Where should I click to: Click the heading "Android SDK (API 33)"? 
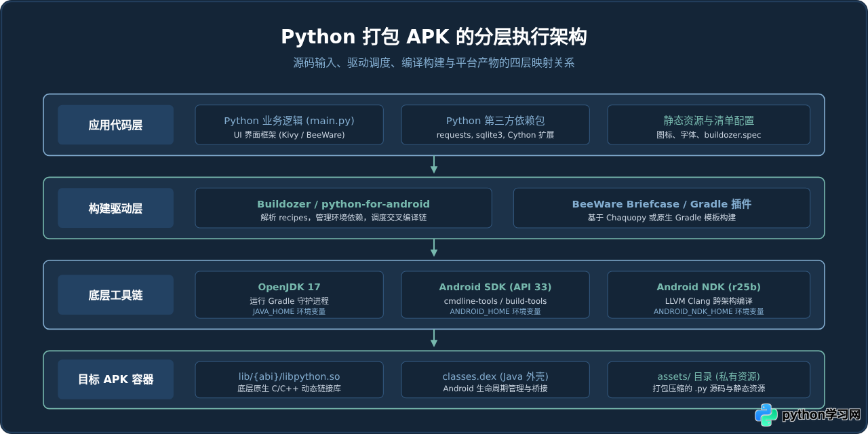(495, 288)
